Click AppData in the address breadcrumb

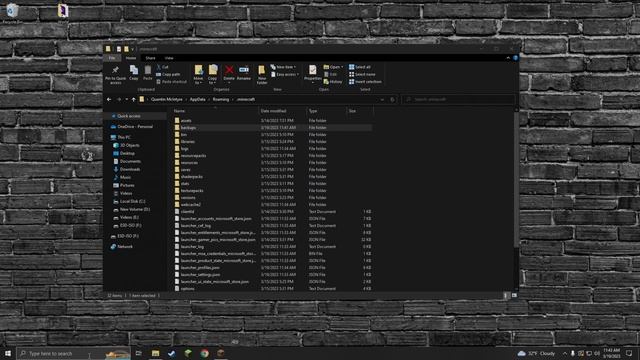click(198, 99)
